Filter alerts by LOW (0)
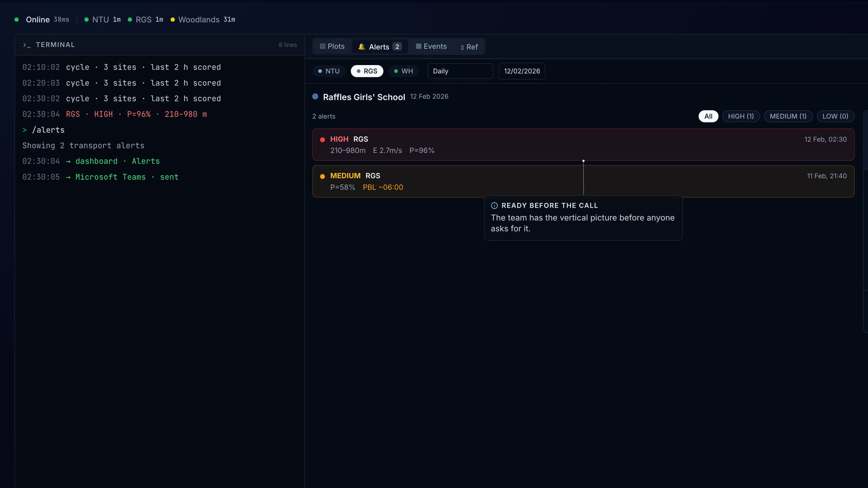The height and width of the screenshot is (488, 868). (x=835, y=117)
